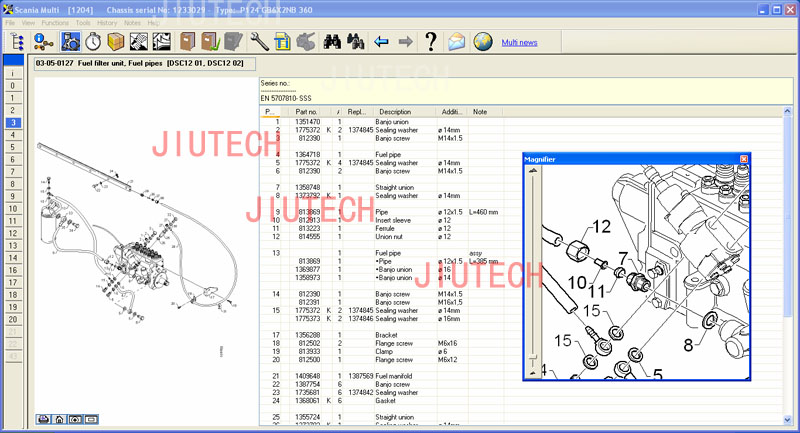
Task: Select main group 16 in the sidebar
Action: 13,270
